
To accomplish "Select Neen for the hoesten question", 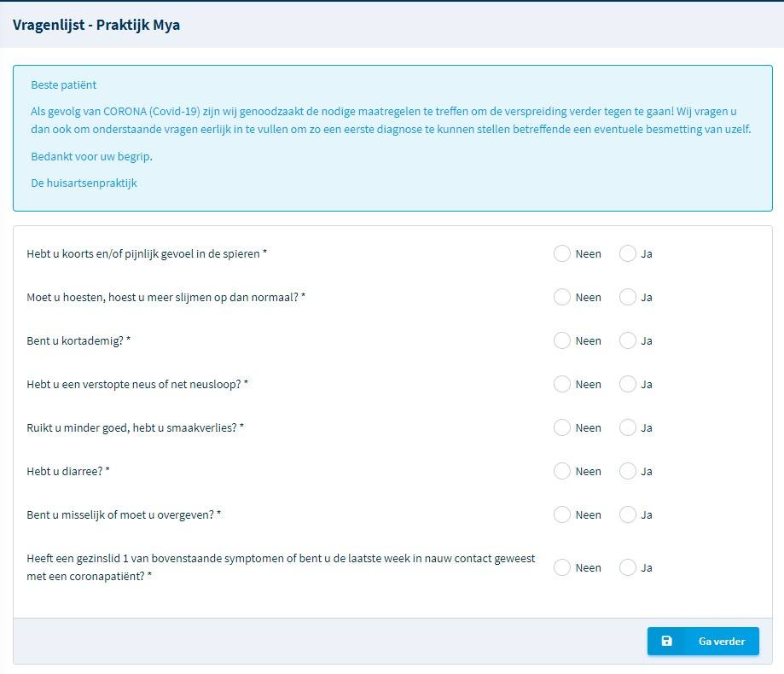I will (562, 297).
